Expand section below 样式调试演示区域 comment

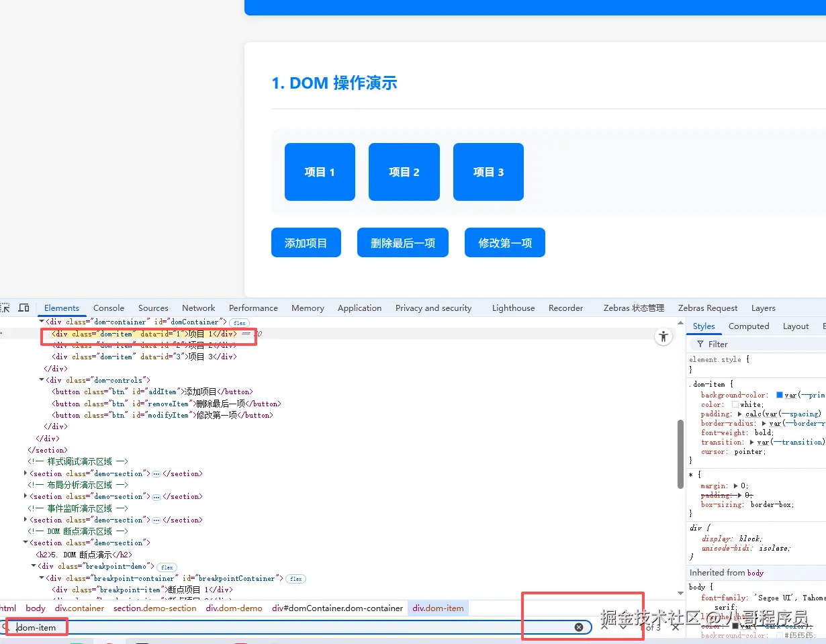point(26,473)
